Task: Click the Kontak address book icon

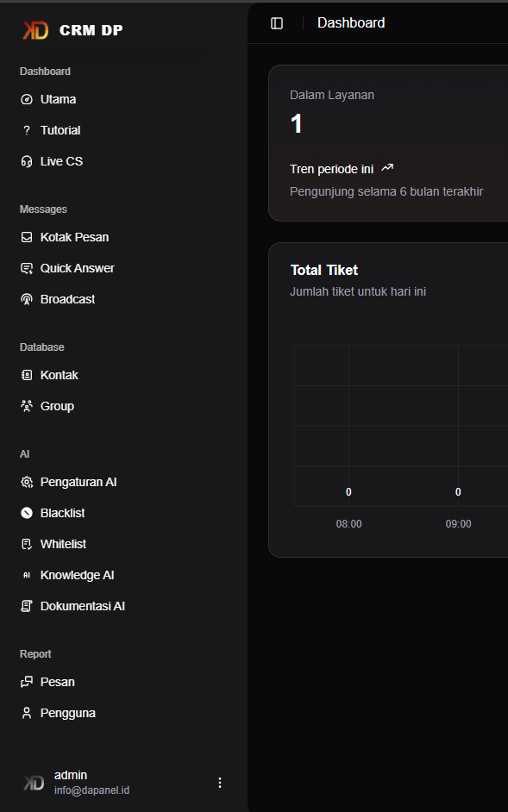Action: point(27,375)
